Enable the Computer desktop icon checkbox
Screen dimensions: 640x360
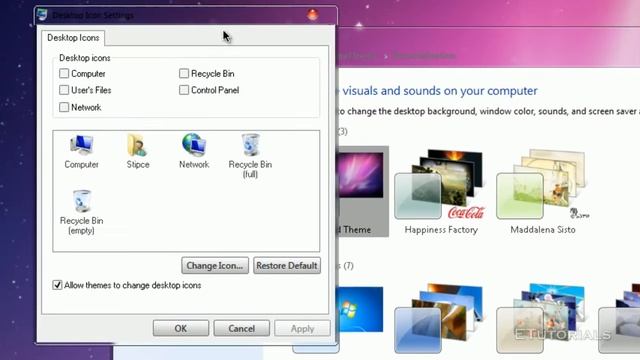pyautogui.click(x=64, y=73)
